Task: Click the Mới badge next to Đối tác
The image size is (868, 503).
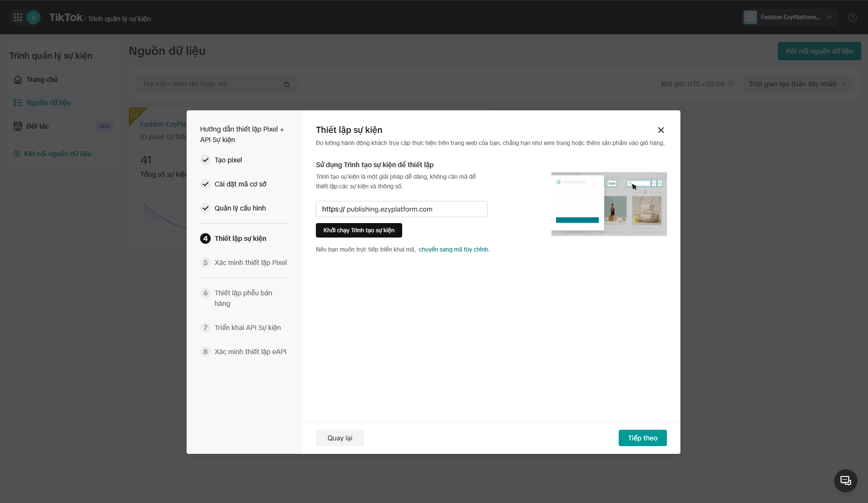Action: [x=104, y=126]
